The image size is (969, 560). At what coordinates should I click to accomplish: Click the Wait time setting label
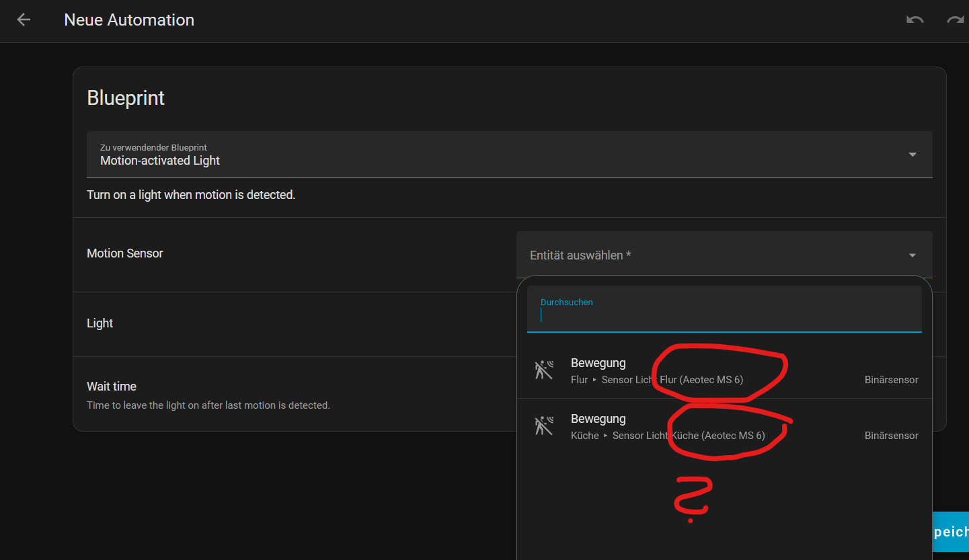click(112, 387)
